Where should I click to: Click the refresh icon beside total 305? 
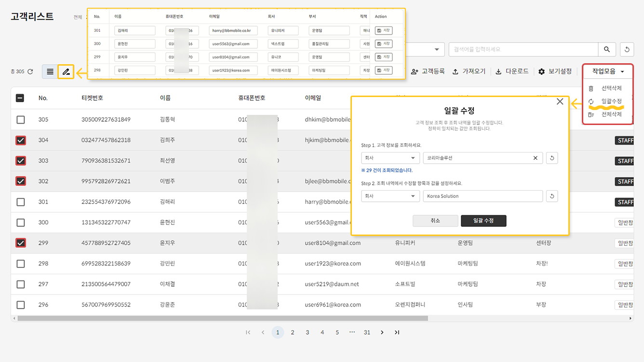30,71
